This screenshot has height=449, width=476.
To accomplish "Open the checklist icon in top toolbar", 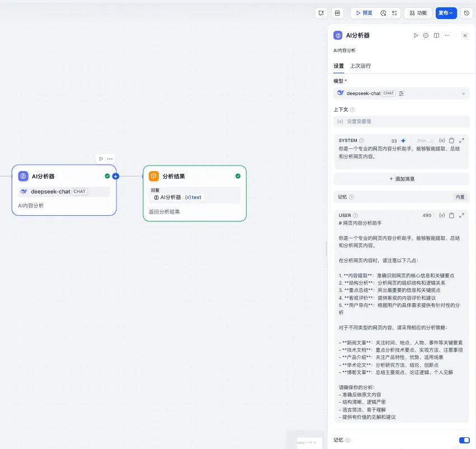I will (x=394, y=13).
